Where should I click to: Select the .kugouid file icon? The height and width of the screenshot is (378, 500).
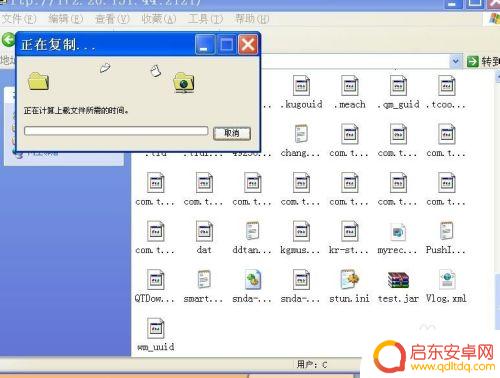pyautogui.click(x=301, y=86)
